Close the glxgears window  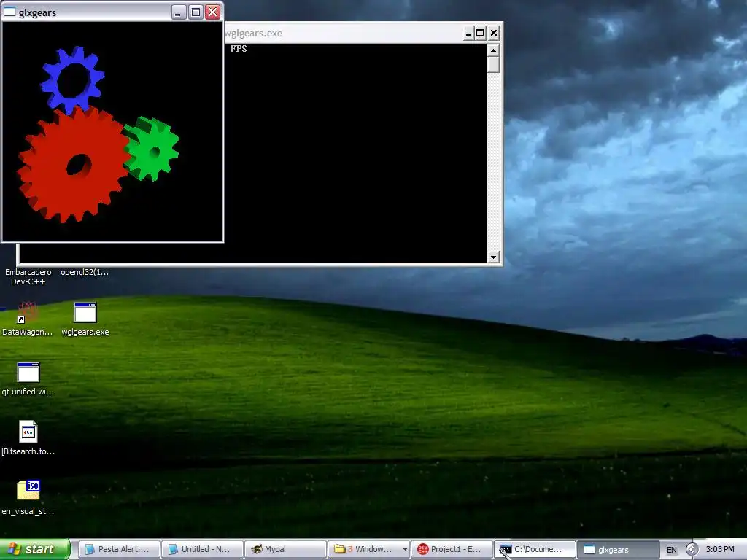pyautogui.click(x=213, y=12)
